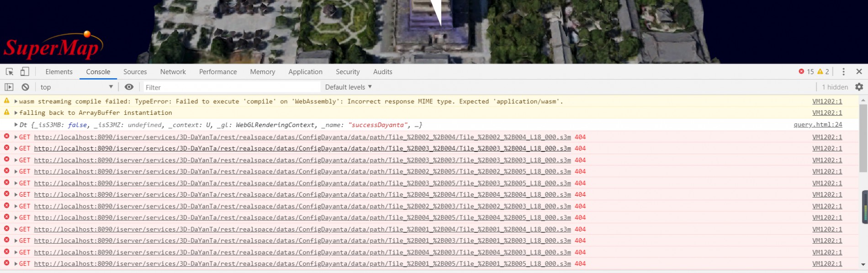Go to the Memory tab
Viewport: 868px width, 273px height.
[x=263, y=72]
